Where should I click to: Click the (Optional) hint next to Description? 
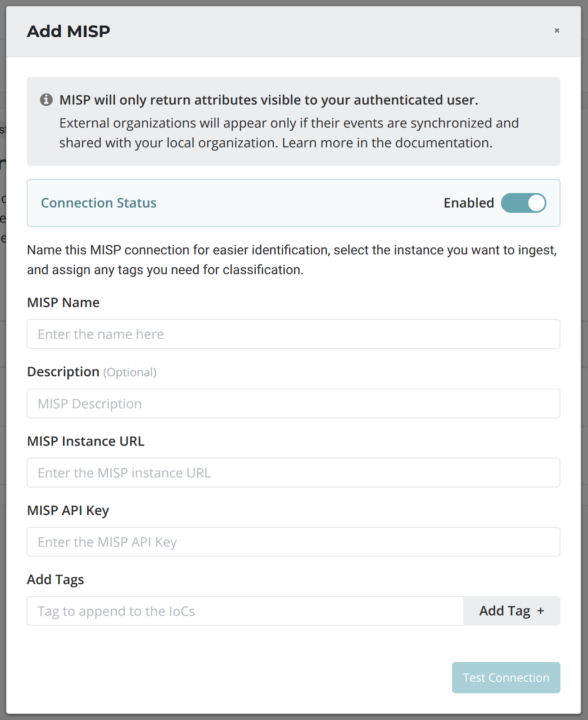tap(130, 373)
